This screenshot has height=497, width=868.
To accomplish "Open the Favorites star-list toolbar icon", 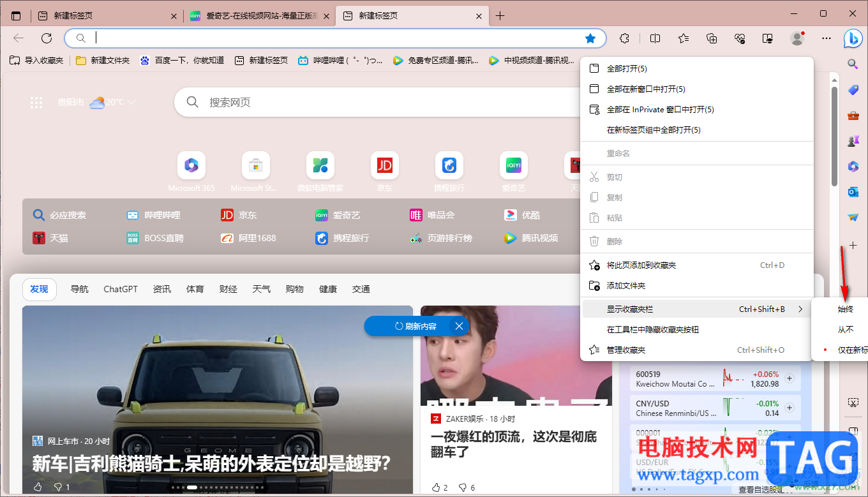I will pyautogui.click(x=684, y=38).
